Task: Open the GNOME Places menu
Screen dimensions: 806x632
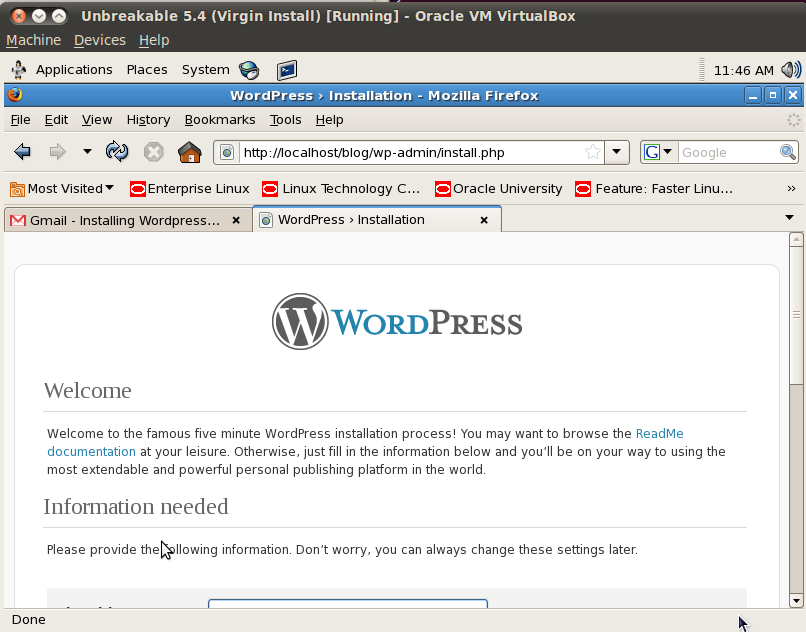Action: [x=147, y=70]
